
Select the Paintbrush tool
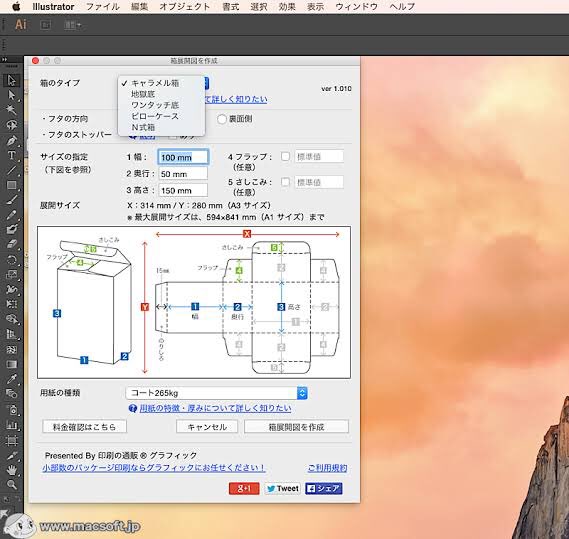click(x=11, y=200)
